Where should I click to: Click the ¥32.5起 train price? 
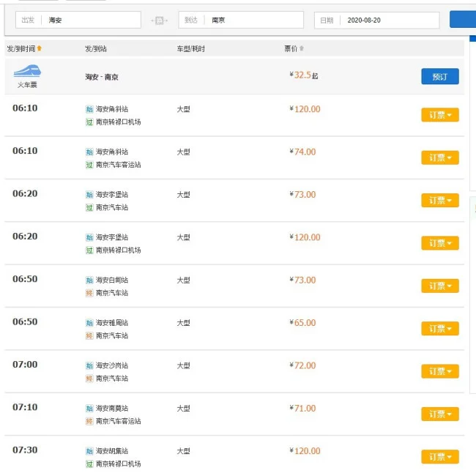pyautogui.click(x=304, y=75)
